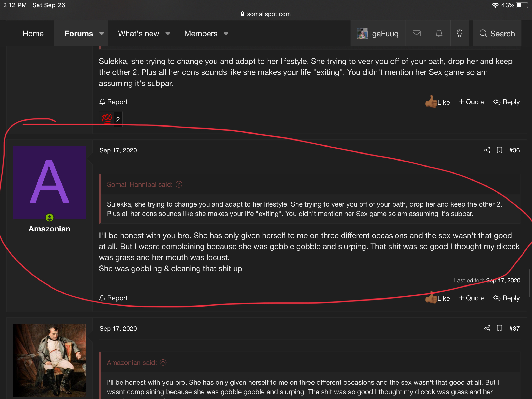
Task: Click the 100 reaction count badge
Action: tap(111, 119)
